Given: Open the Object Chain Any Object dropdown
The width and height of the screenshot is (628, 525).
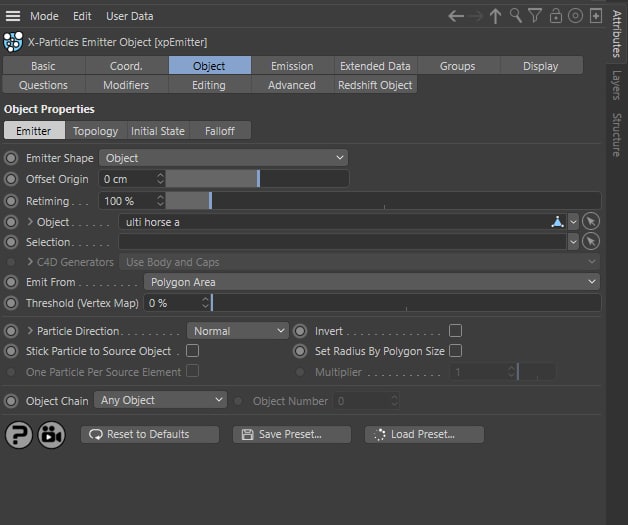Looking at the screenshot, I should 160,400.
